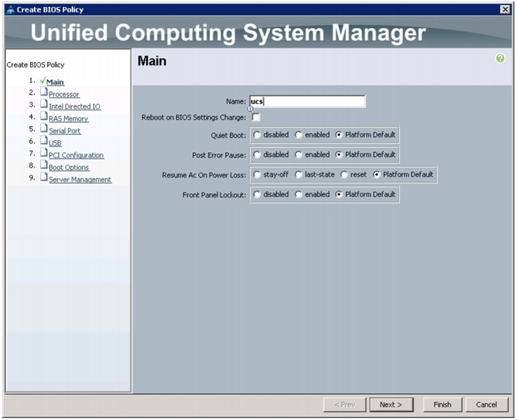Set Quiet Boot to disabled

(257, 134)
